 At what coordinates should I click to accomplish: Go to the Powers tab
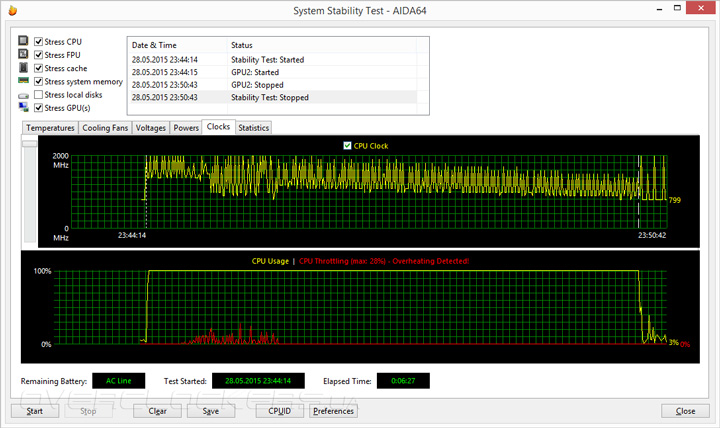[186, 128]
